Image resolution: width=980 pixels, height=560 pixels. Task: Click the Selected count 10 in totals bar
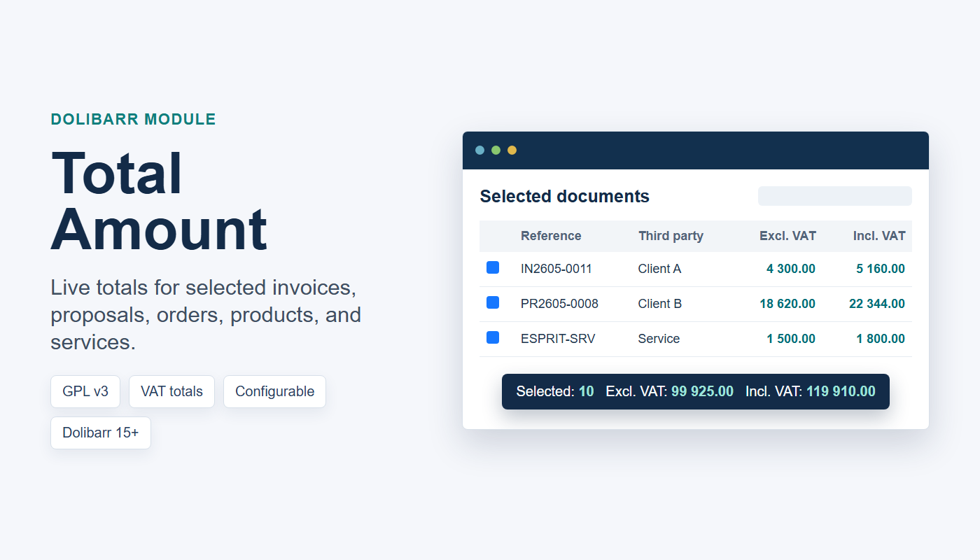587,391
